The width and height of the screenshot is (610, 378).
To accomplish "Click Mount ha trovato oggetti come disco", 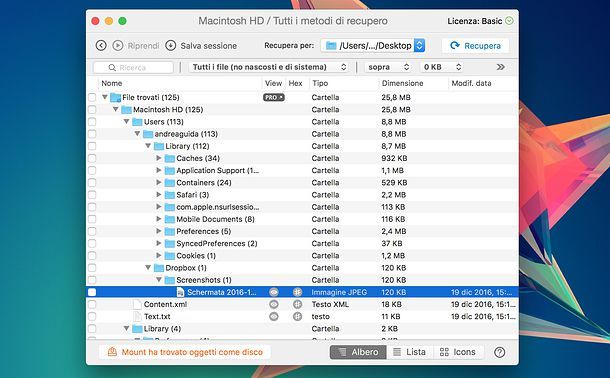I will [185, 352].
